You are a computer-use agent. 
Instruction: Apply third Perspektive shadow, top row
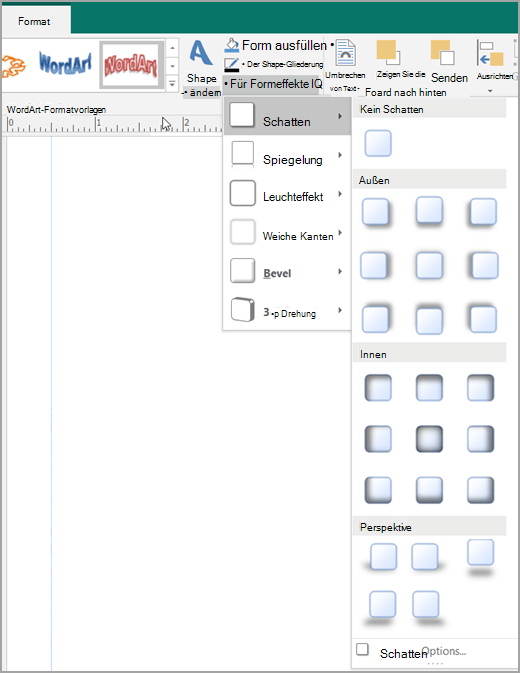pos(481,557)
